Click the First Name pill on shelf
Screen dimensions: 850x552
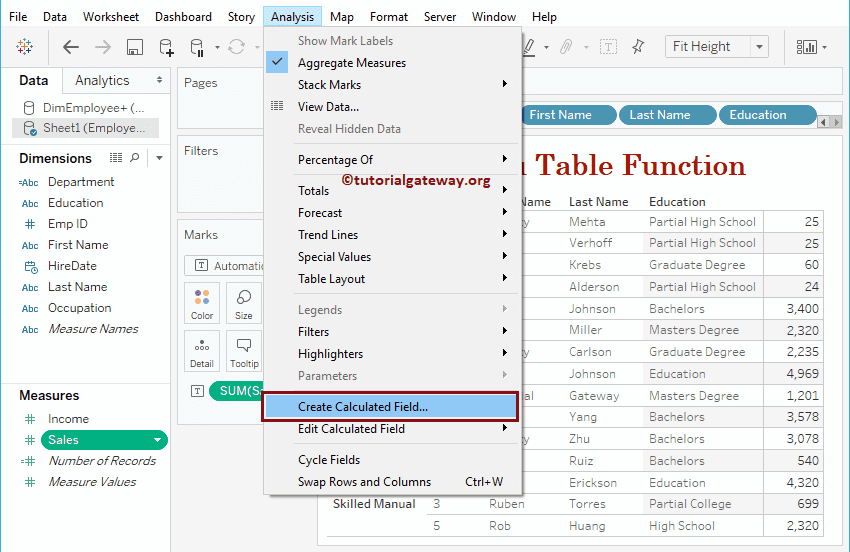pos(568,115)
